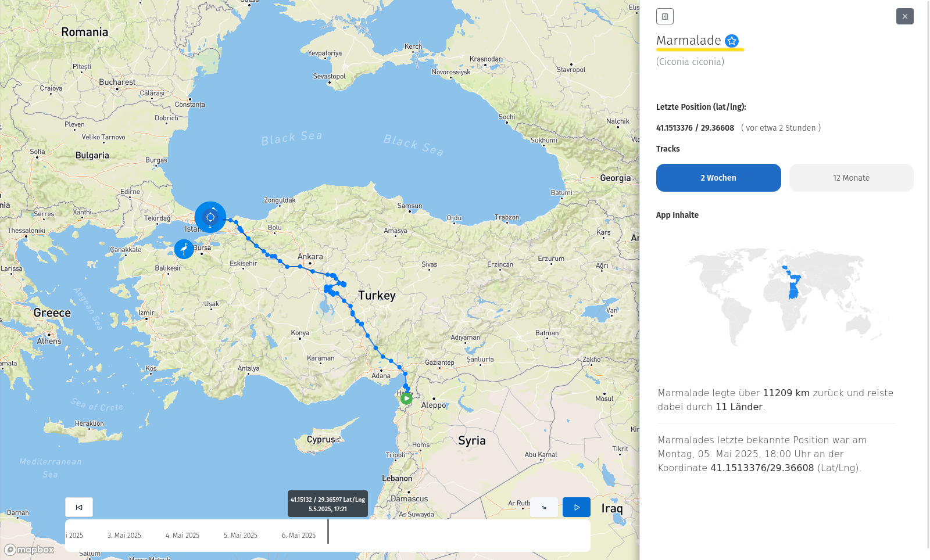Jump to the start of the track

79,507
